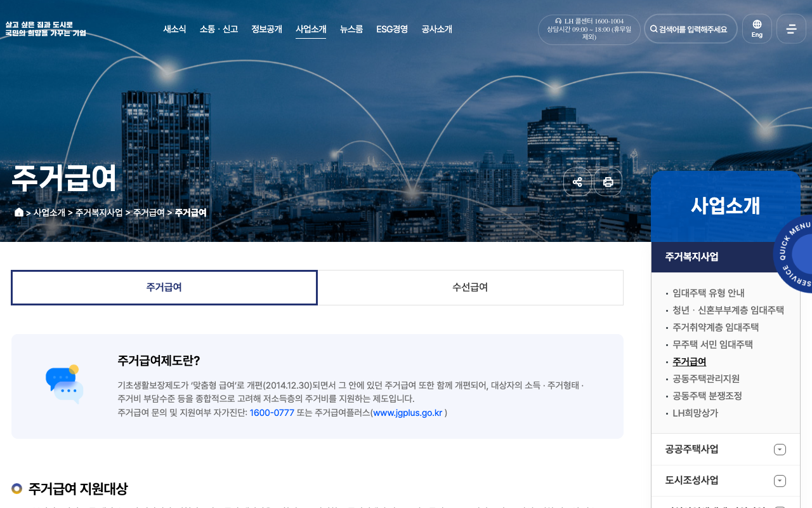
Task: Click the search box 검색어를 입력해주세요
Action: 691,29
